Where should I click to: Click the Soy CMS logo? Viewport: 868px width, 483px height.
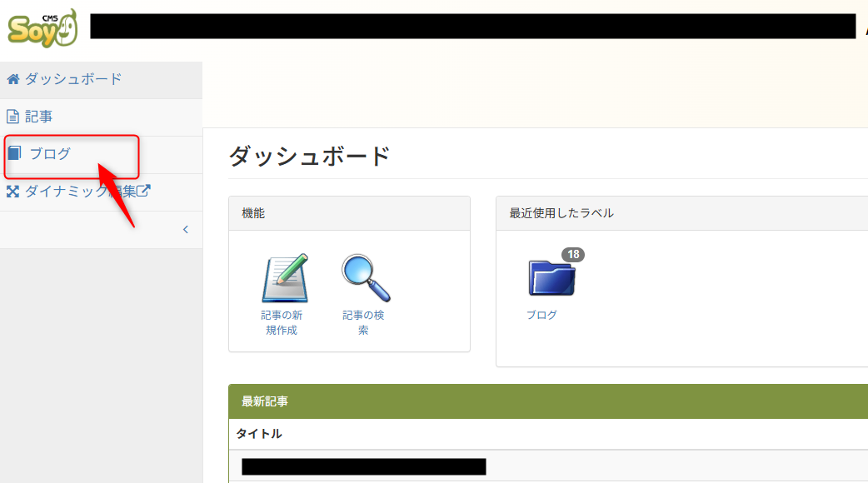tap(42, 27)
